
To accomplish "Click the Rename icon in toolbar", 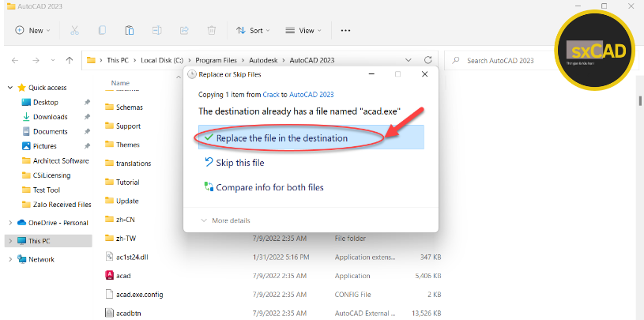I will click(x=157, y=30).
